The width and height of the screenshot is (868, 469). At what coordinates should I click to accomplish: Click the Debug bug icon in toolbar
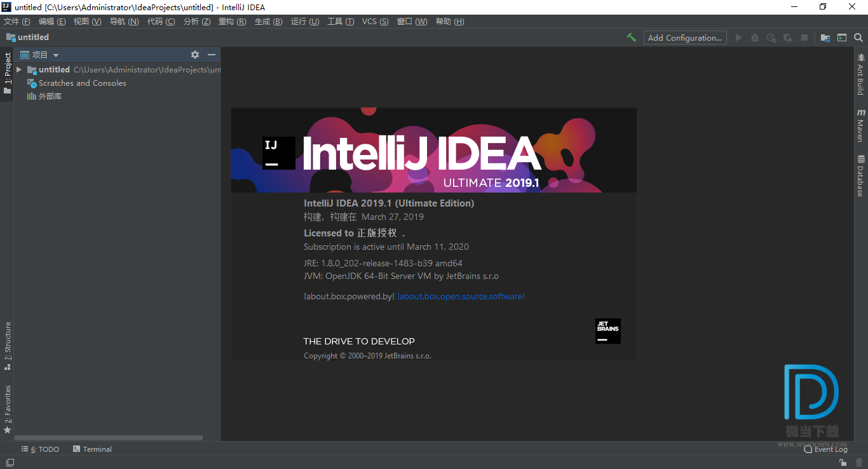[x=755, y=37]
